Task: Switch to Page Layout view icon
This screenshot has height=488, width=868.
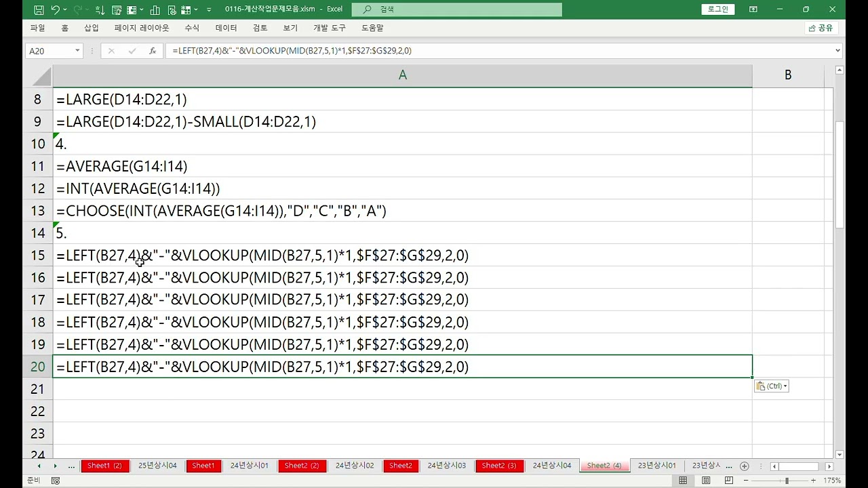Action: tap(706, 481)
